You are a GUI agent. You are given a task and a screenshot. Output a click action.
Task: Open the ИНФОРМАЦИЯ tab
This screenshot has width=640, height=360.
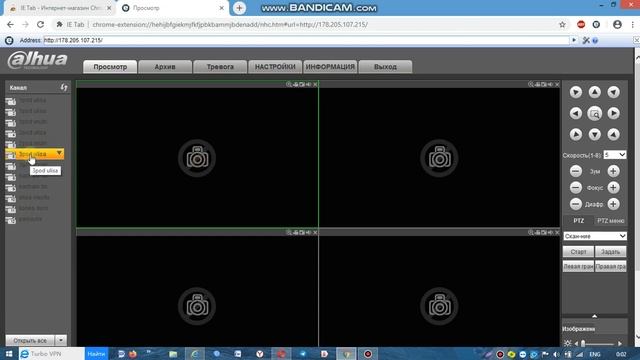click(x=330, y=67)
